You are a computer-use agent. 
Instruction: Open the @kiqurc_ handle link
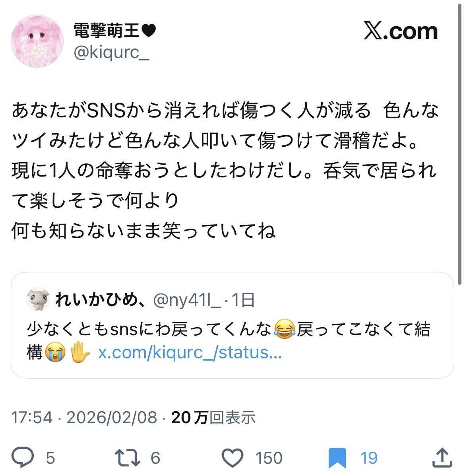point(111,52)
